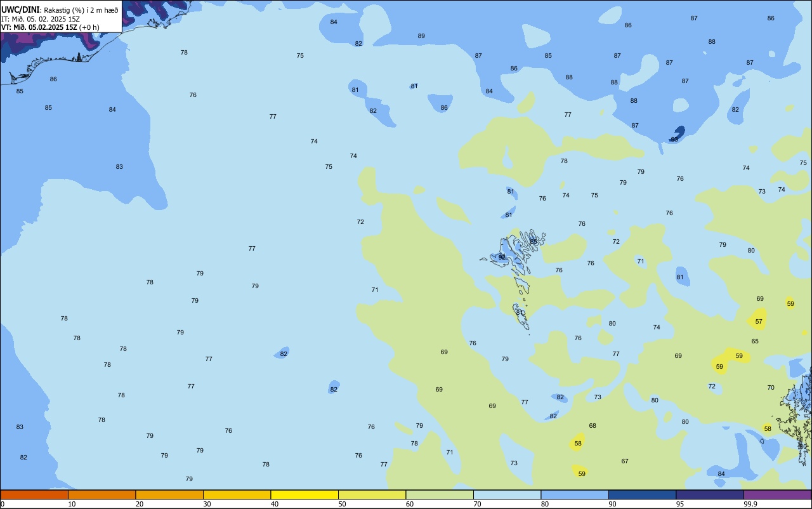Click the legend tick label 40
Image resolution: width=812 pixels, height=509 pixels.
pos(275,504)
